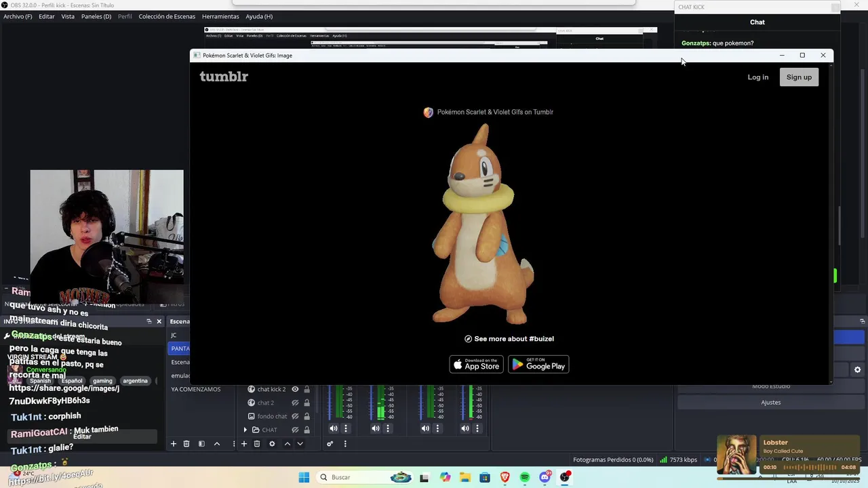Image resolution: width=868 pixels, height=488 pixels.
Task: Click Sign up button on Tumblr
Action: click(799, 77)
